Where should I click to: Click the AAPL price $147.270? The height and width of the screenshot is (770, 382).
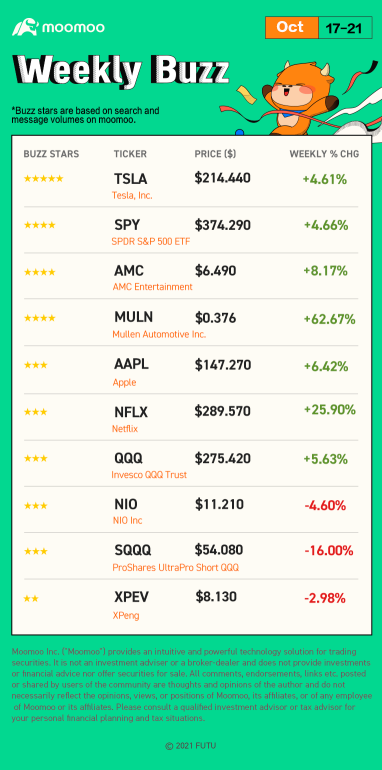coord(222,365)
